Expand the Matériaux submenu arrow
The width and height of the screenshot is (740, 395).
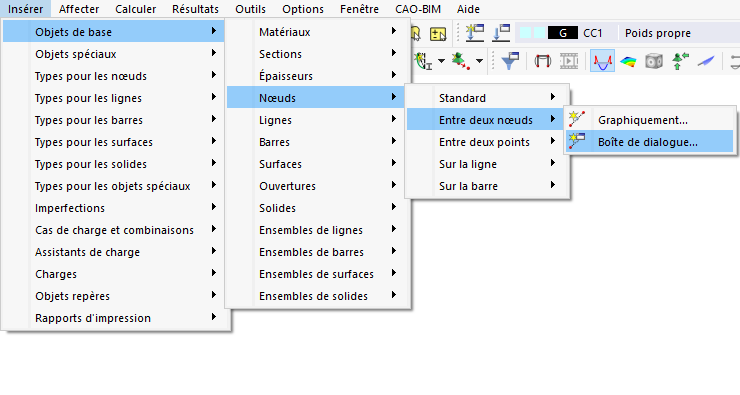tap(394, 31)
